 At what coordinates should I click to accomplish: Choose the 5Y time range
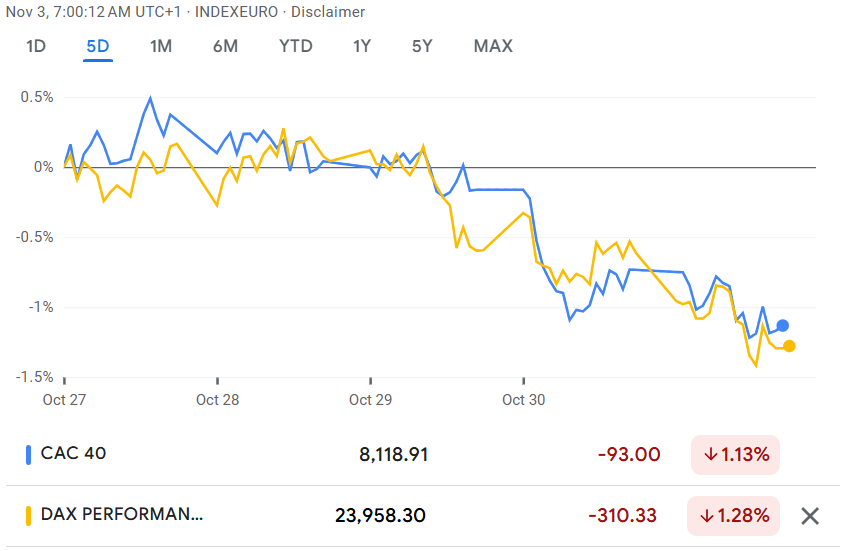click(x=422, y=46)
